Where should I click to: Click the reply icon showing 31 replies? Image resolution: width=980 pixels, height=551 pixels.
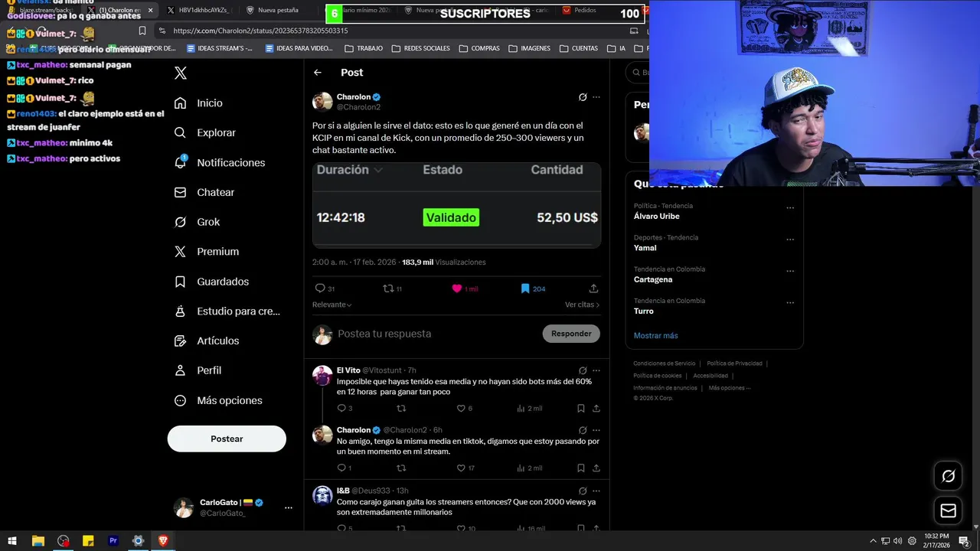320,289
